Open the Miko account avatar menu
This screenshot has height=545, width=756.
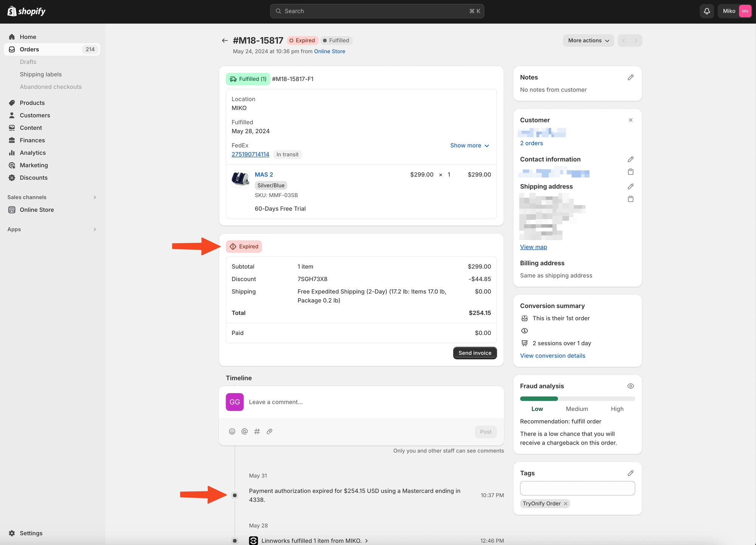pyautogui.click(x=745, y=11)
